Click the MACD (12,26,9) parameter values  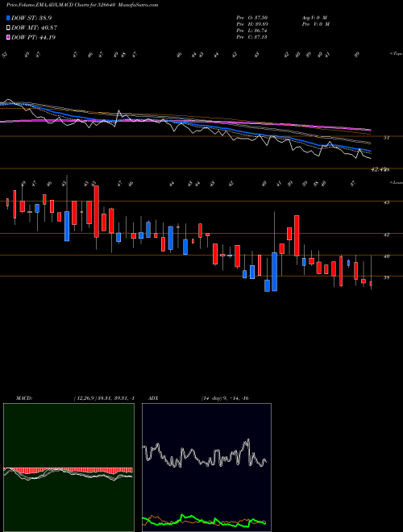105,398
